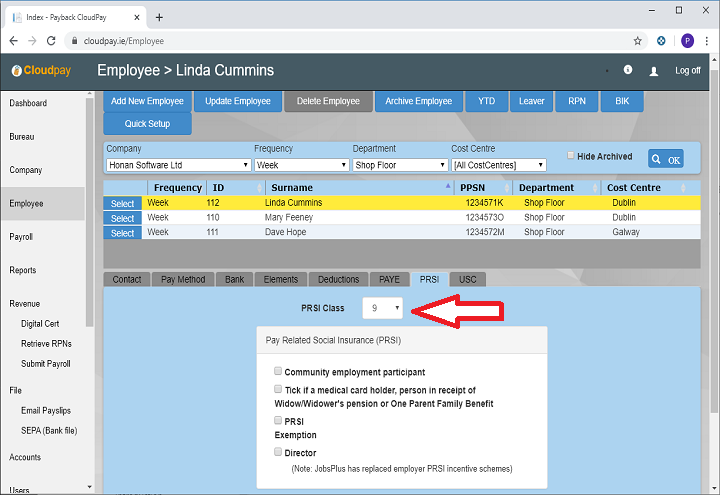Tick the Community employment participant checkbox
Image resolution: width=720 pixels, height=495 pixels.
click(278, 371)
